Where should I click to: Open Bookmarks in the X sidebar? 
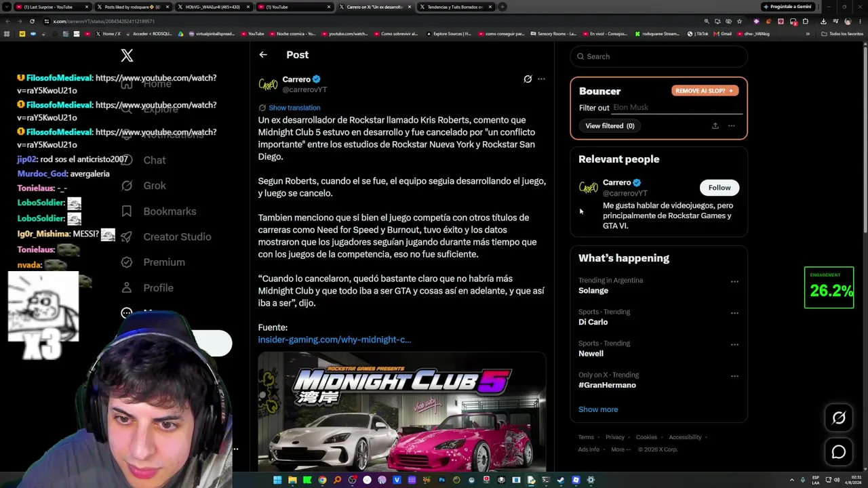(159, 211)
